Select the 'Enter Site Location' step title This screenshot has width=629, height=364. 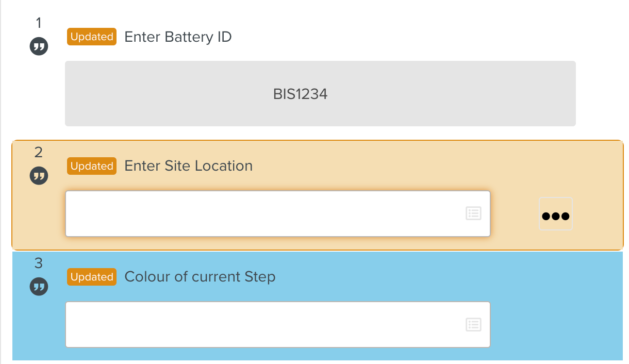tap(188, 166)
